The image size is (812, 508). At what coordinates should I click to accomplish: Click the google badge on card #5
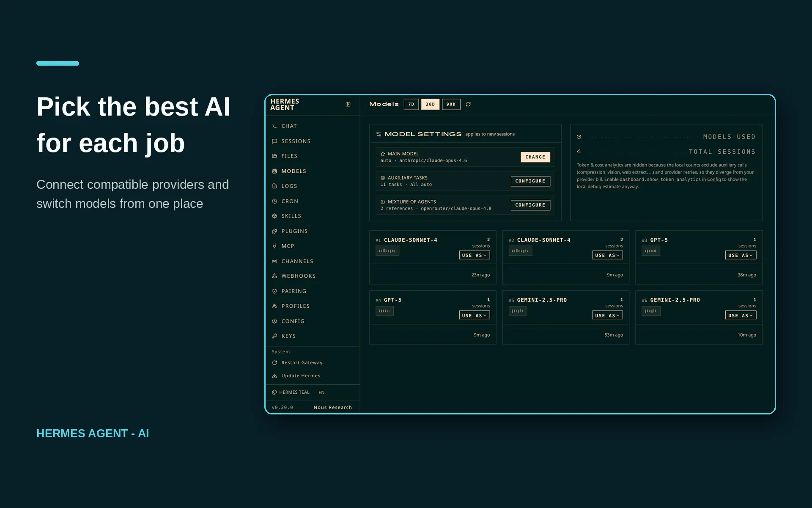(x=518, y=311)
